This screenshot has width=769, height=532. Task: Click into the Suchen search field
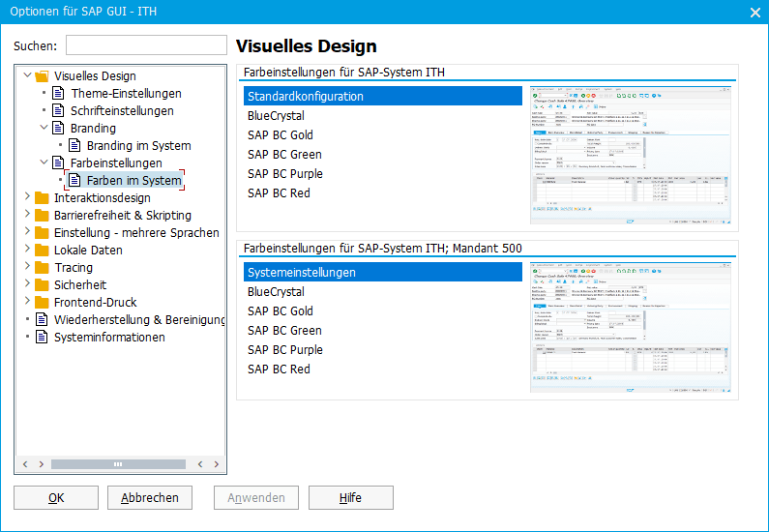(x=146, y=45)
